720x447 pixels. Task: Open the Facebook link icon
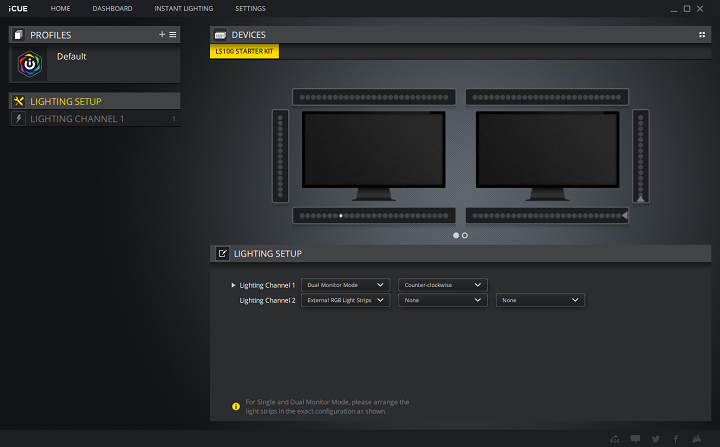pos(676,439)
